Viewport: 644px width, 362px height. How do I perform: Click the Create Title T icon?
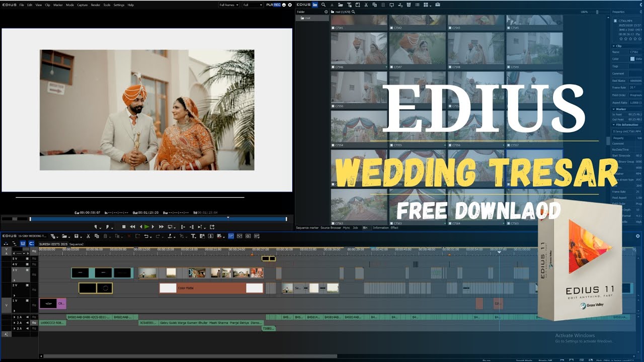click(x=193, y=236)
